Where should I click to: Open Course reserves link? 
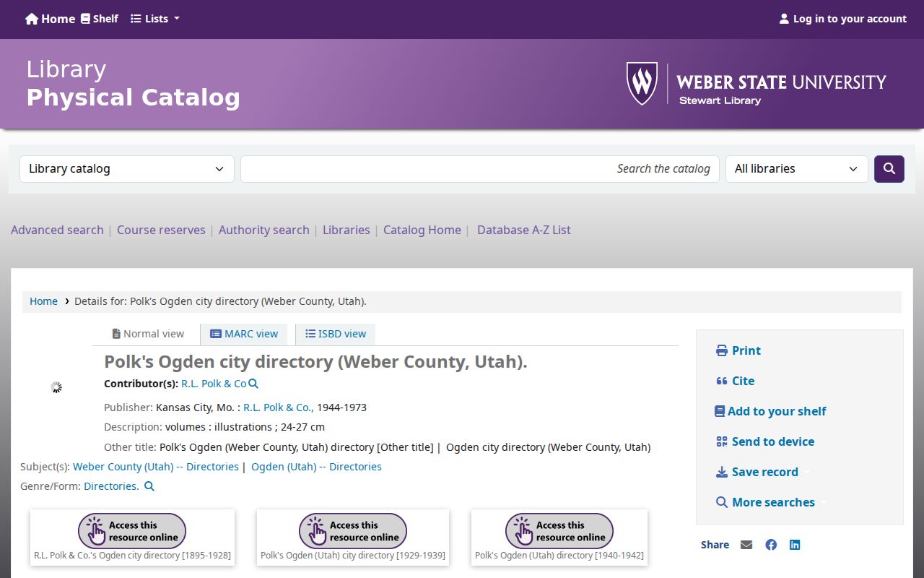(x=161, y=230)
